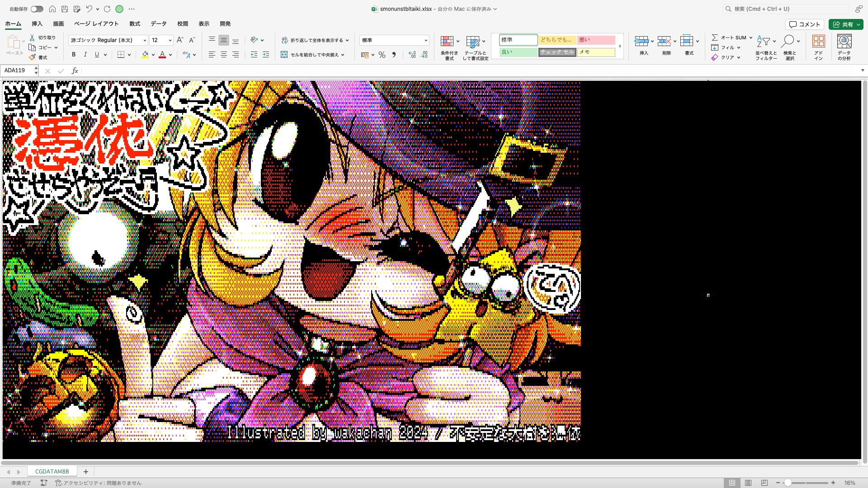Click the コメント button
The height and width of the screenshot is (488, 868).
[x=805, y=24]
